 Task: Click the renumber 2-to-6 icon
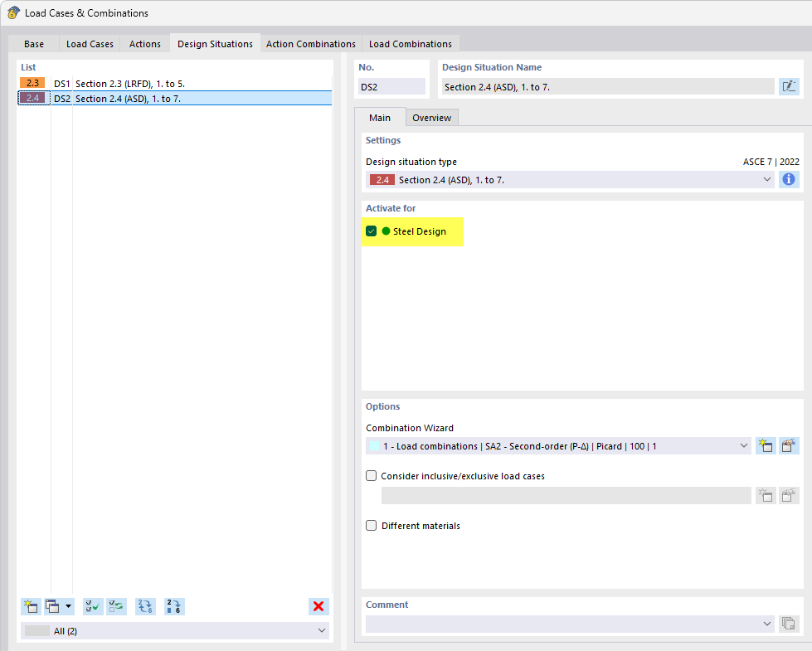(174, 606)
